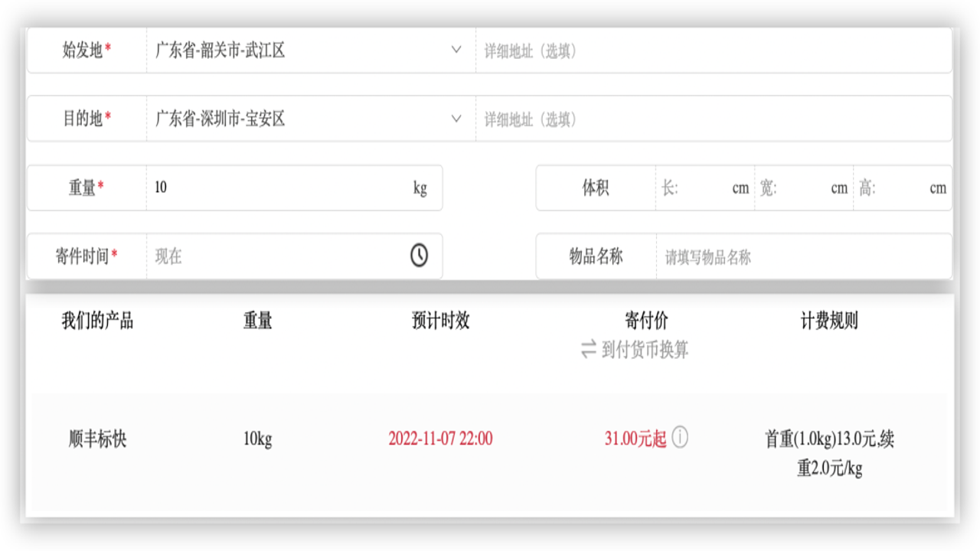Click the 体积 volume label

pyautogui.click(x=596, y=187)
